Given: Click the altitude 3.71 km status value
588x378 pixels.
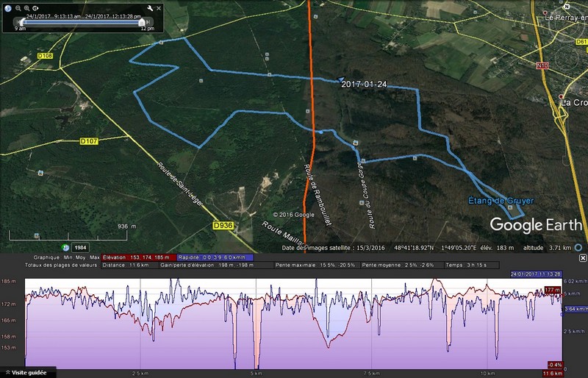Looking at the screenshot, I should [547, 248].
